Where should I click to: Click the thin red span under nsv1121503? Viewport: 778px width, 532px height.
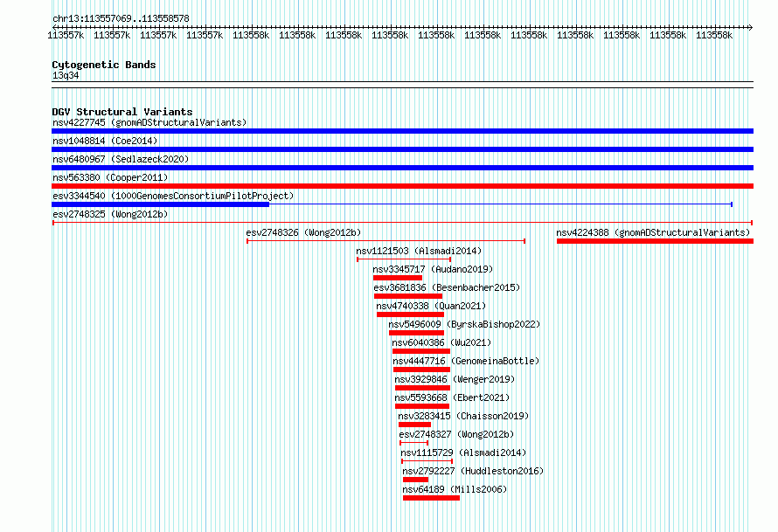[x=404, y=259]
